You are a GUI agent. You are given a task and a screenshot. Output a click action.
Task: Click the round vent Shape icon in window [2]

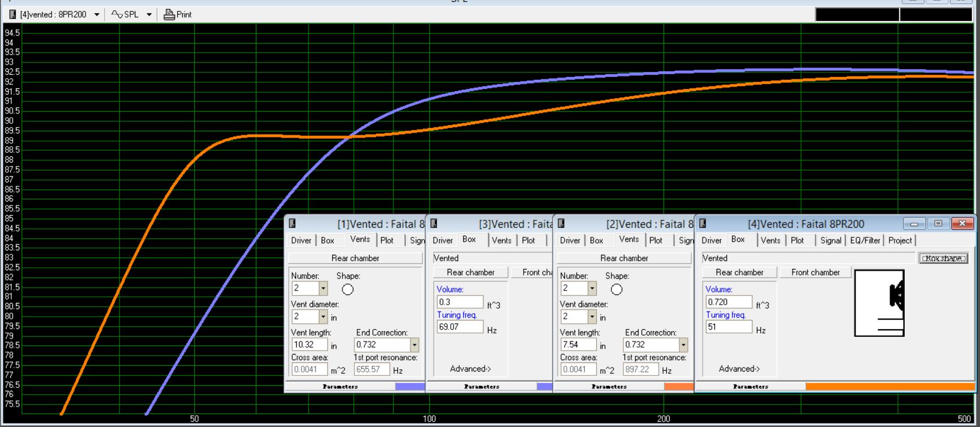point(617,289)
